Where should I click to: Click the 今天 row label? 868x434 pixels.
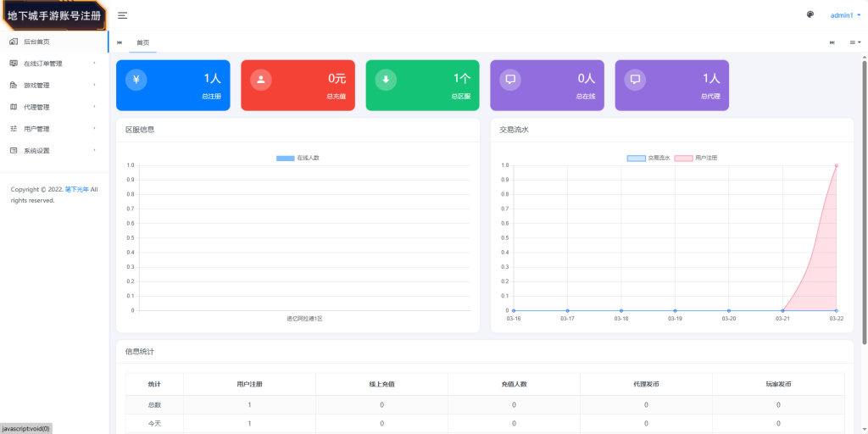point(154,424)
